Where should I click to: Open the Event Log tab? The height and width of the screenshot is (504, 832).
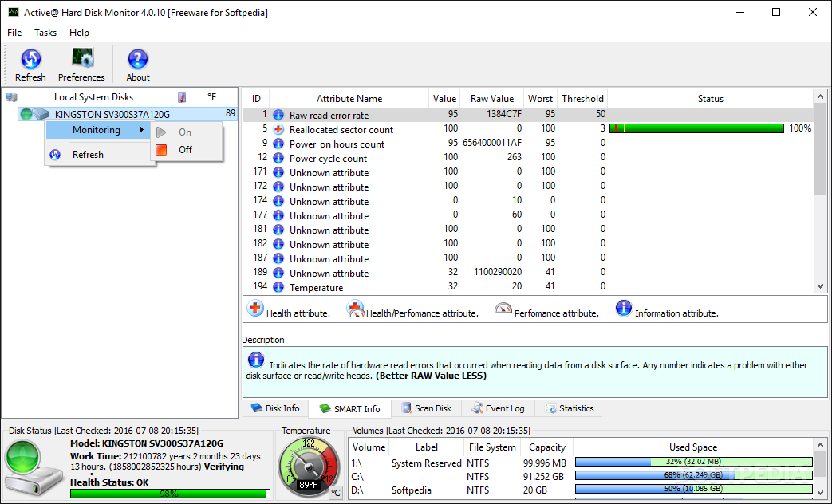pos(498,408)
